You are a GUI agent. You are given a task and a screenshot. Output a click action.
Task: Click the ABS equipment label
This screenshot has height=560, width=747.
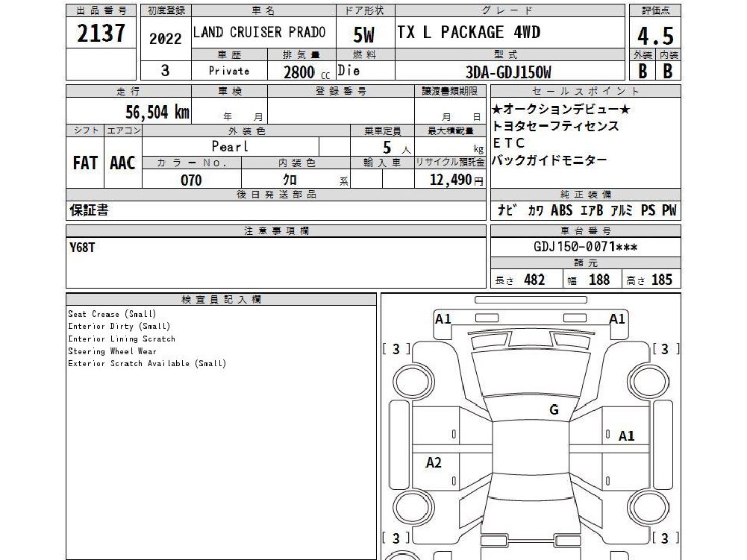562,210
